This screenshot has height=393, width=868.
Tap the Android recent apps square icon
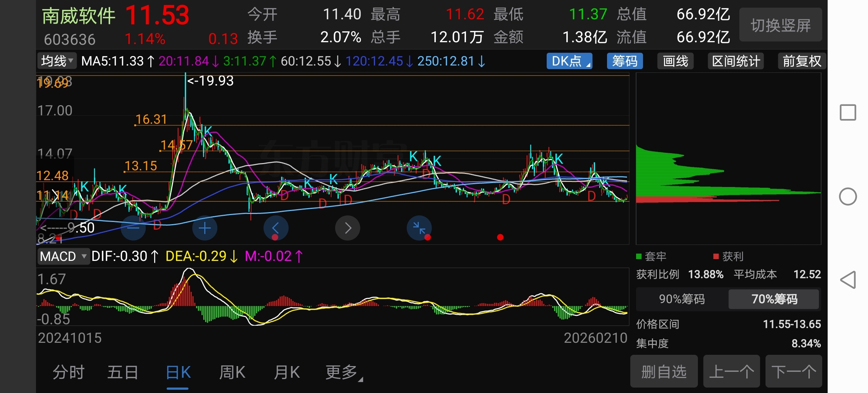click(x=848, y=112)
